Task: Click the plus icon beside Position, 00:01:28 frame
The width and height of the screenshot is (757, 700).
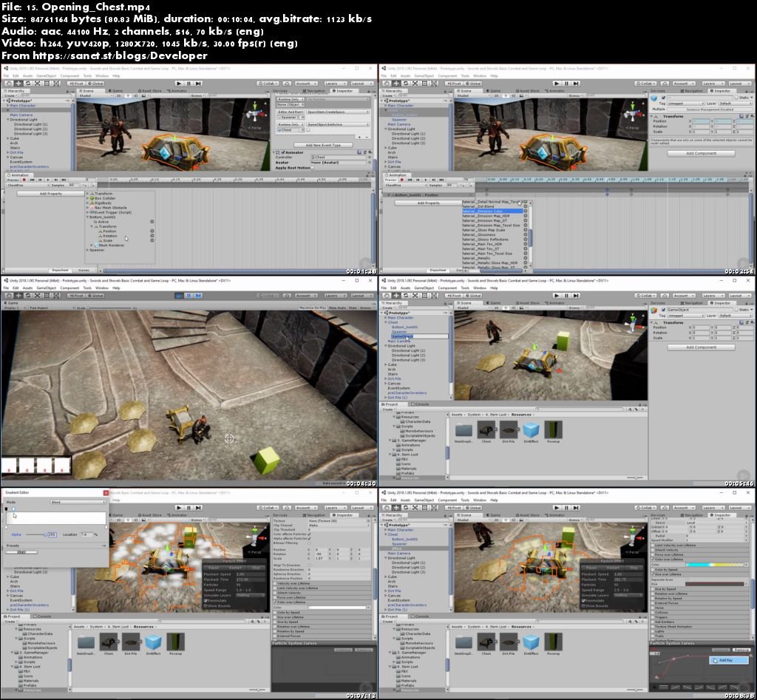Action: [x=152, y=231]
